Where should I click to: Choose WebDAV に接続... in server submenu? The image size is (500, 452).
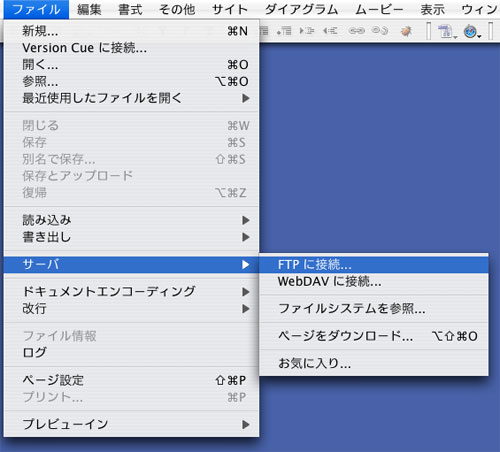[374, 282]
